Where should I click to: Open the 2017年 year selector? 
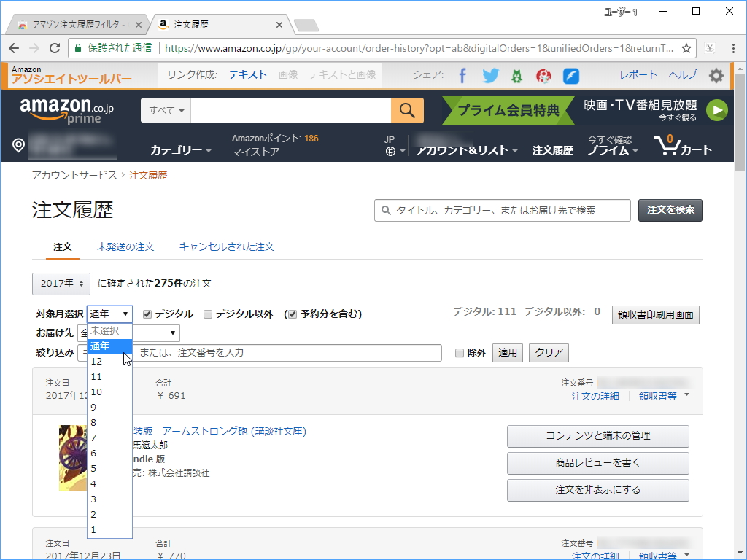coord(61,284)
